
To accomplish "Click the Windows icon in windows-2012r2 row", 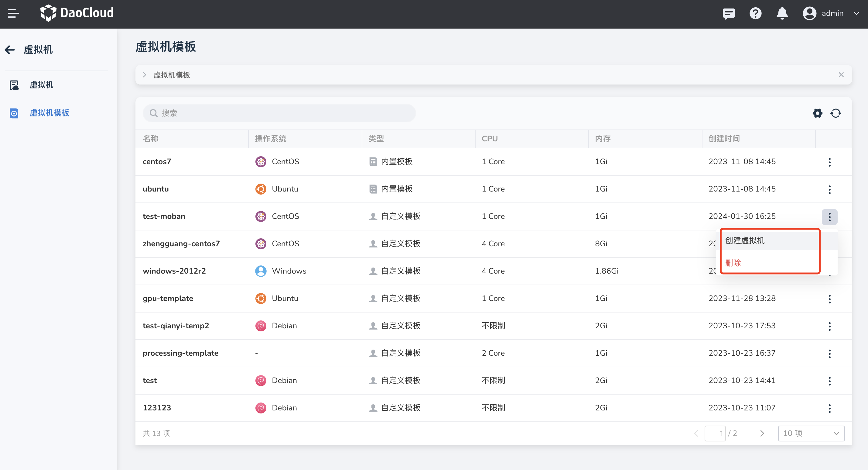I will pos(261,271).
